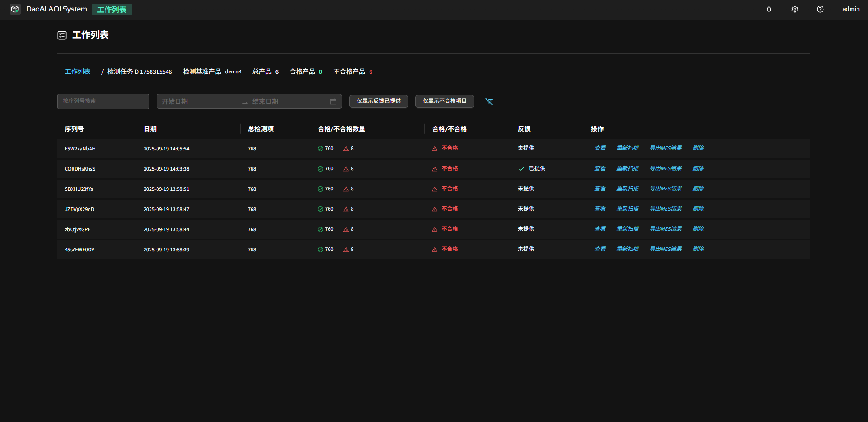Go back via 工作列表 breadcrumb link
The image size is (868, 422).
(x=78, y=72)
